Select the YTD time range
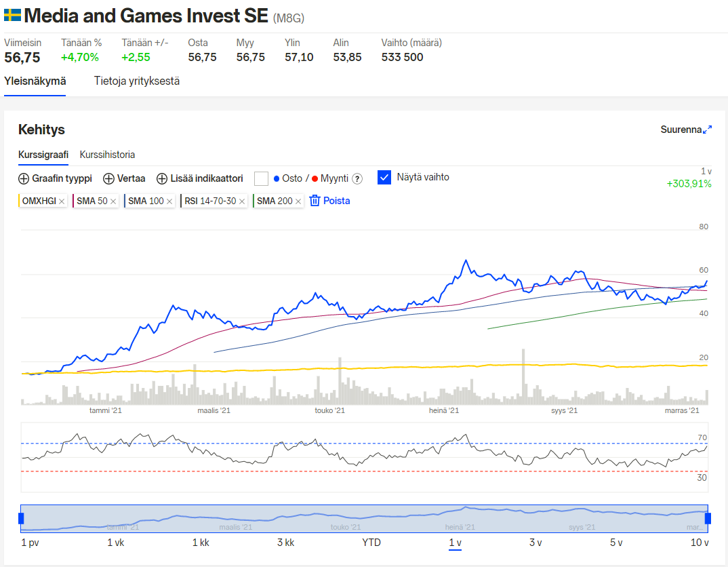This screenshot has height=567, width=728. 371,543
